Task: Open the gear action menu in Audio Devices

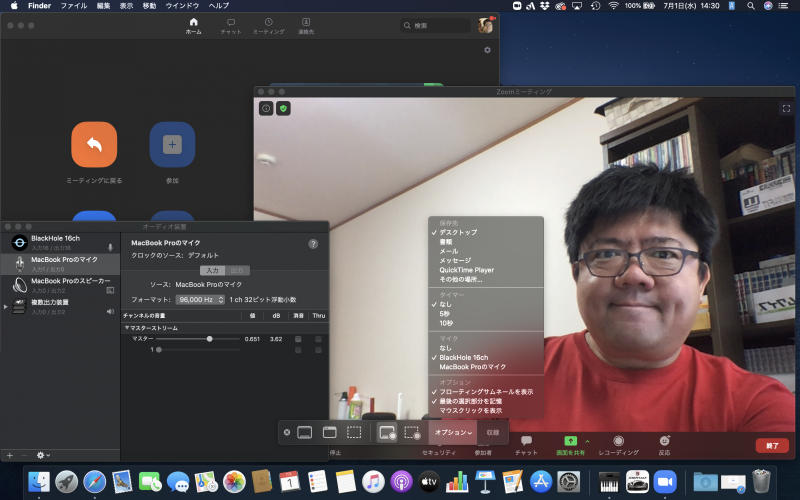Action: pyautogui.click(x=43, y=455)
